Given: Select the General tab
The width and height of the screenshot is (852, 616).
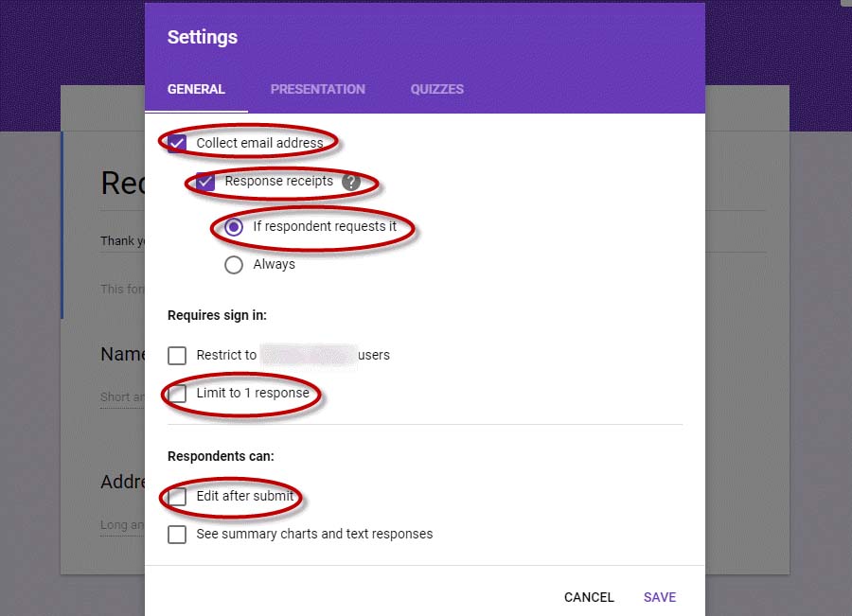Looking at the screenshot, I should (x=196, y=89).
